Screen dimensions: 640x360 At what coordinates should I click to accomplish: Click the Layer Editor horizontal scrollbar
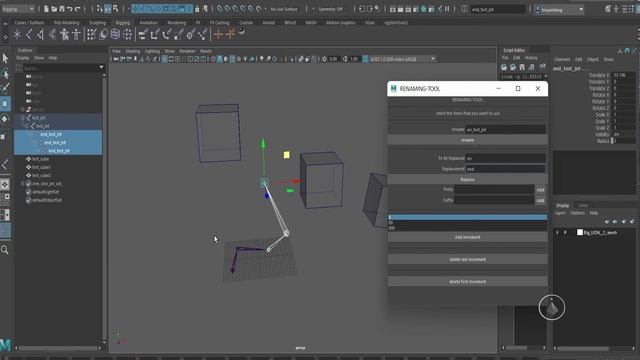[x=594, y=349]
